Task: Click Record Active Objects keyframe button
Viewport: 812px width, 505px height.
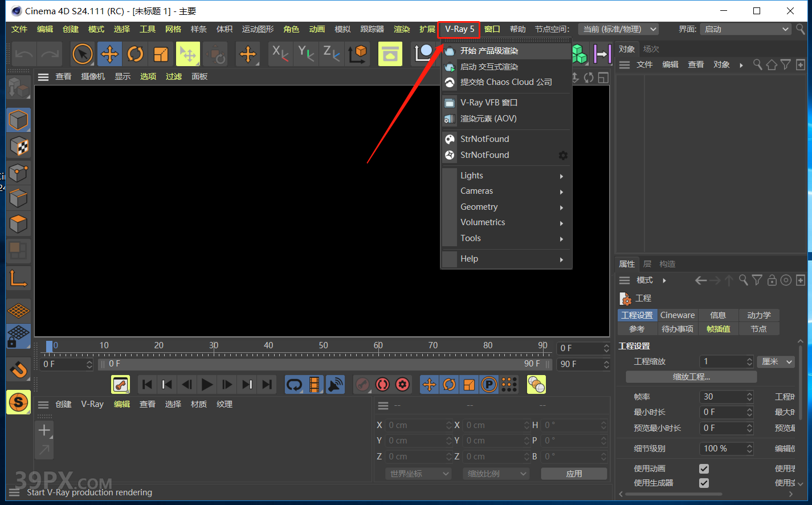Action: 362,385
